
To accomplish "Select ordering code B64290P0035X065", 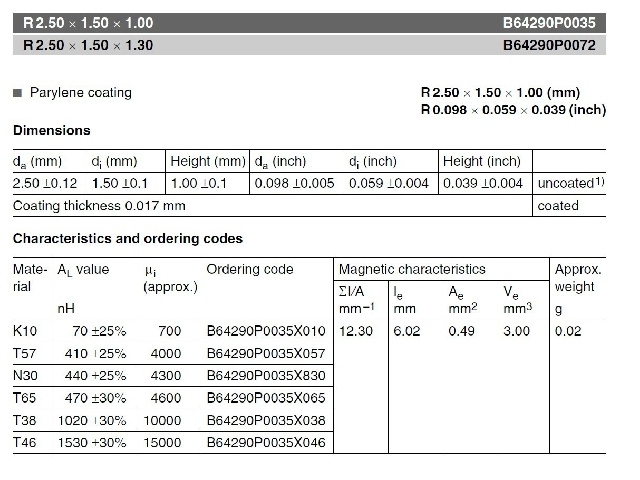I will pyautogui.click(x=266, y=397).
